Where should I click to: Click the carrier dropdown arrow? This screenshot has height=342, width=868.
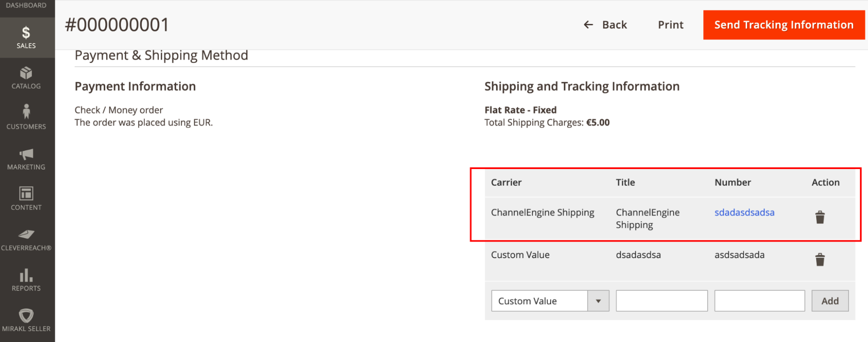(599, 301)
